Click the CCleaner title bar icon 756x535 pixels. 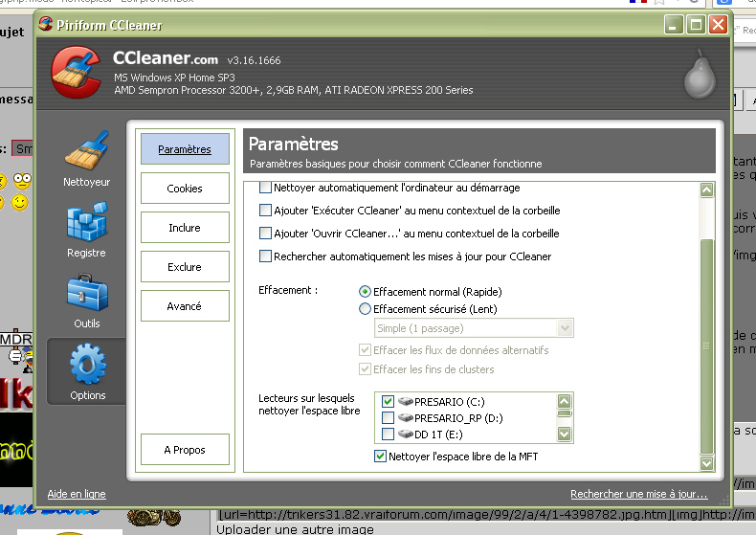point(45,24)
